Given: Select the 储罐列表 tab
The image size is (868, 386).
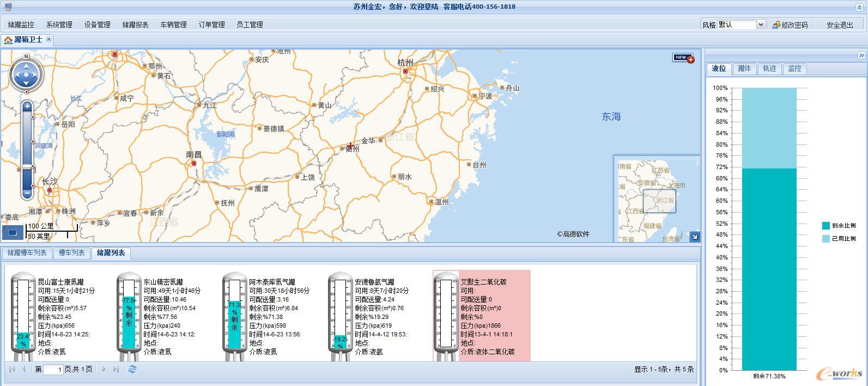Looking at the screenshot, I should pyautogui.click(x=111, y=253).
